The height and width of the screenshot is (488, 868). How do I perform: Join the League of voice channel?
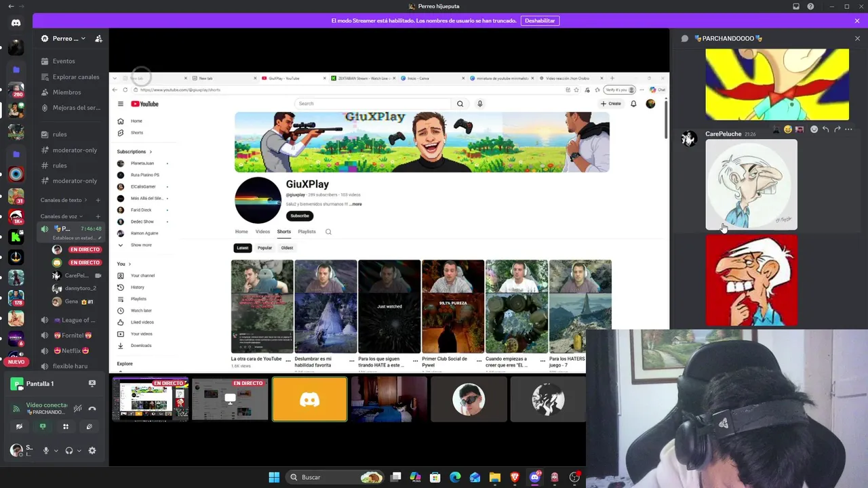click(x=71, y=320)
